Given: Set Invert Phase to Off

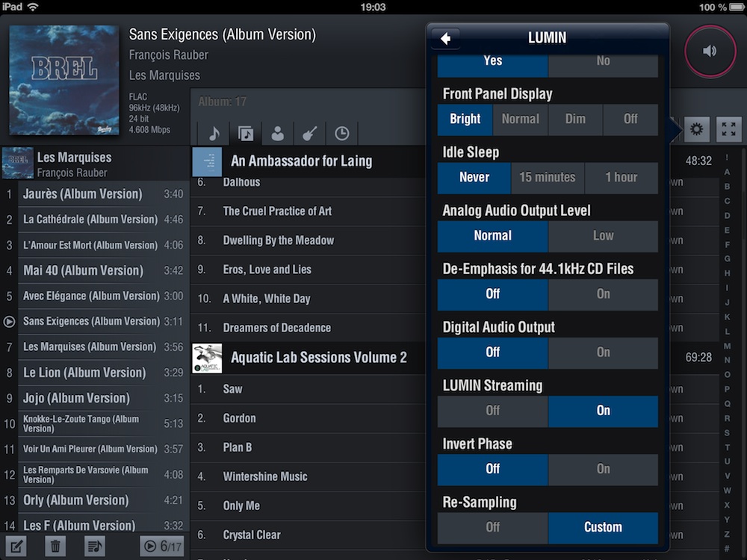Looking at the screenshot, I should coord(492,470).
